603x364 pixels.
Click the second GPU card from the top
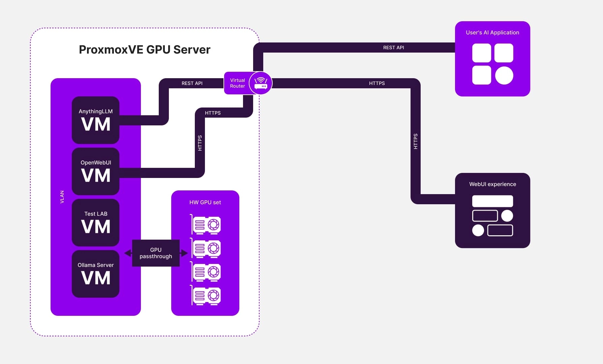click(x=206, y=248)
